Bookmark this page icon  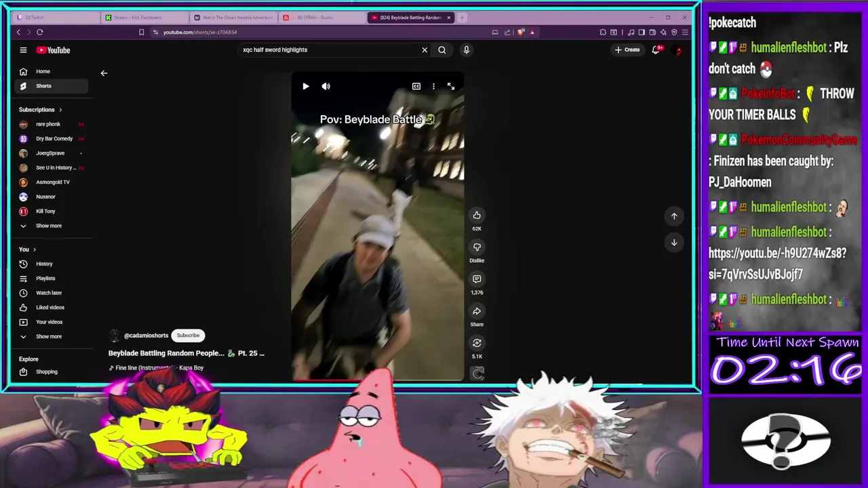141,32
